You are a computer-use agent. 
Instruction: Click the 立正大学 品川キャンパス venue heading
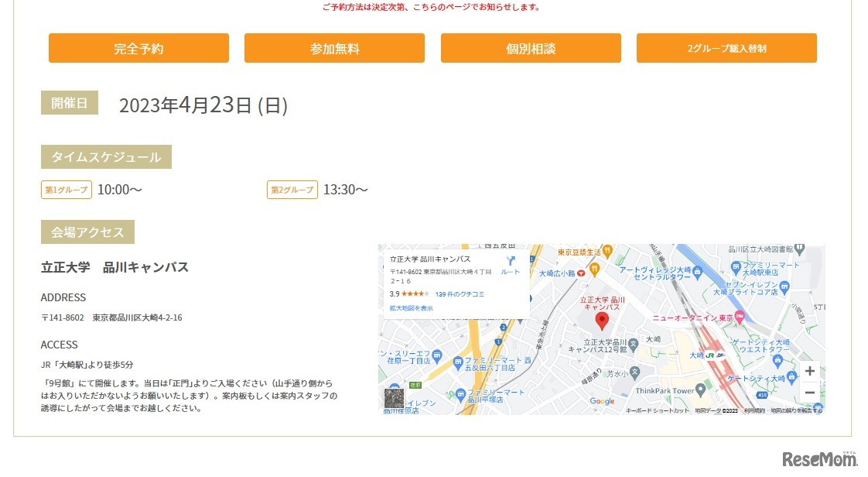[114, 267]
